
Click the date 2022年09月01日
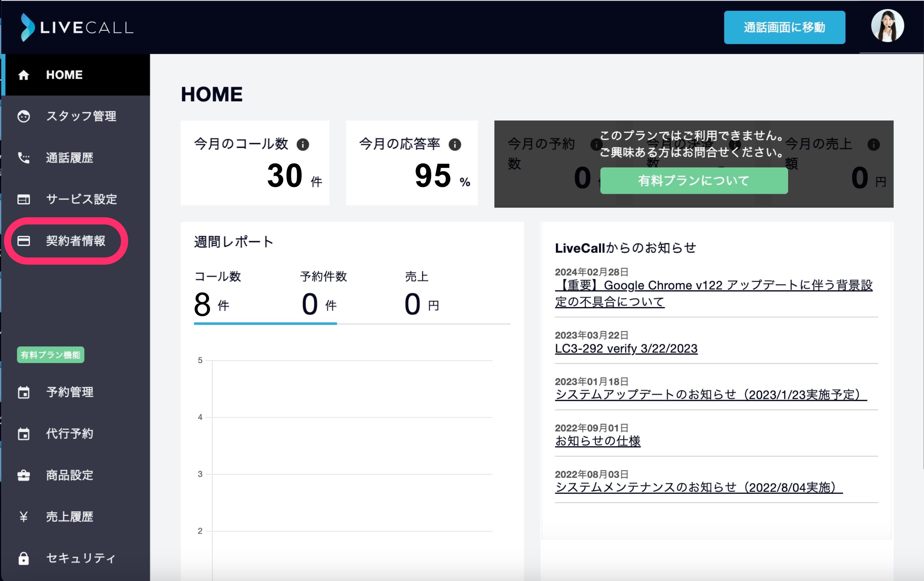[x=592, y=428]
